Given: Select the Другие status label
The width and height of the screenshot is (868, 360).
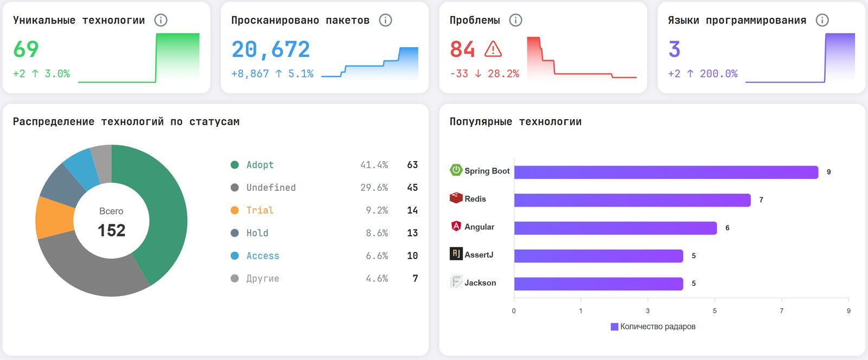Looking at the screenshot, I should point(263,279).
